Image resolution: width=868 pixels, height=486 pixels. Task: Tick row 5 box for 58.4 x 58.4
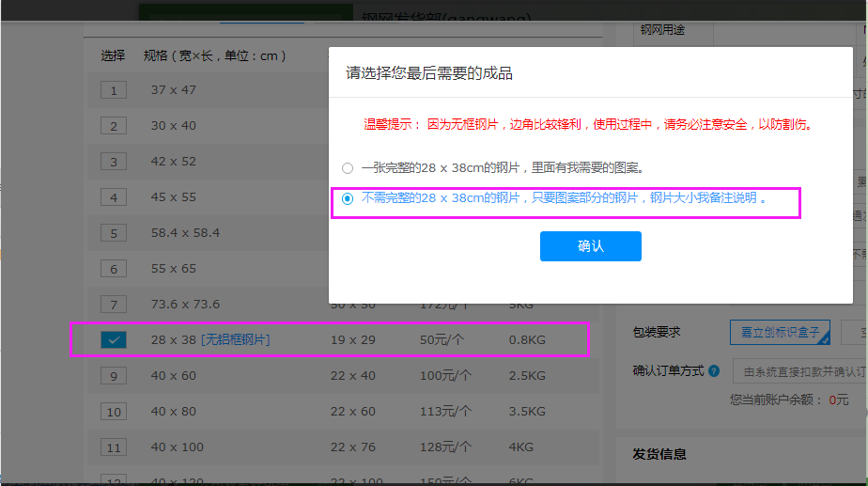pyautogui.click(x=114, y=233)
